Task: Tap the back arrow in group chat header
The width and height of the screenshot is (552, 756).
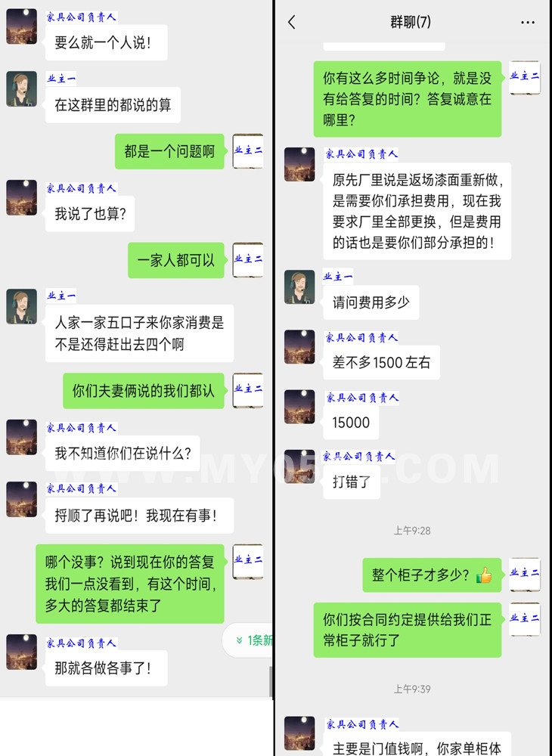Action: click(x=292, y=22)
